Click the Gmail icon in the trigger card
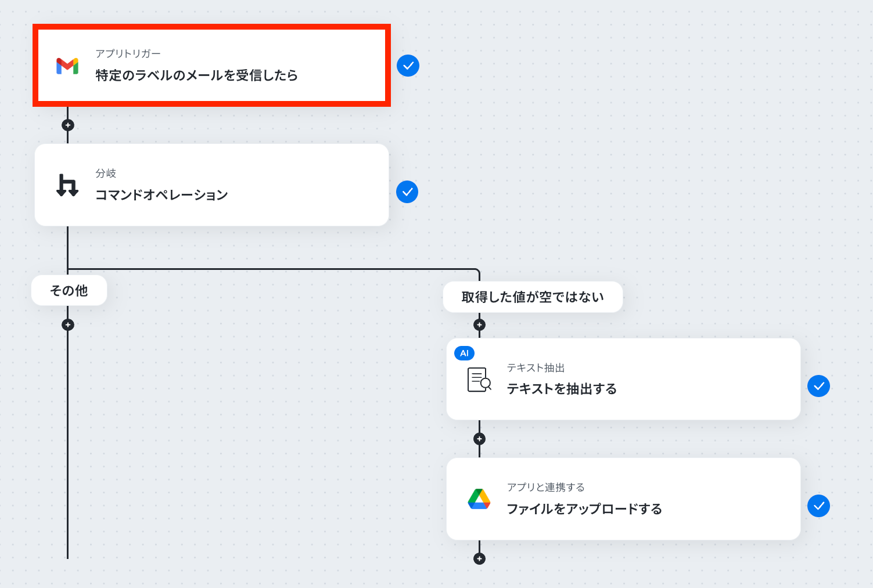Screen dimensions: 873x588 coord(67,66)
